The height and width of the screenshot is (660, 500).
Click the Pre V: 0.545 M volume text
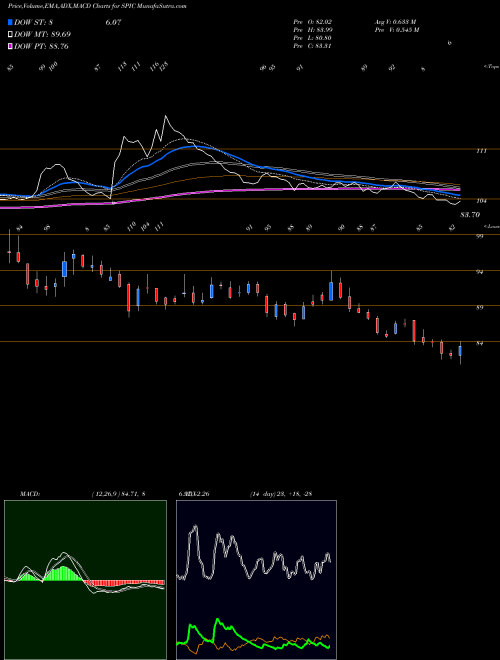(397, 30)
